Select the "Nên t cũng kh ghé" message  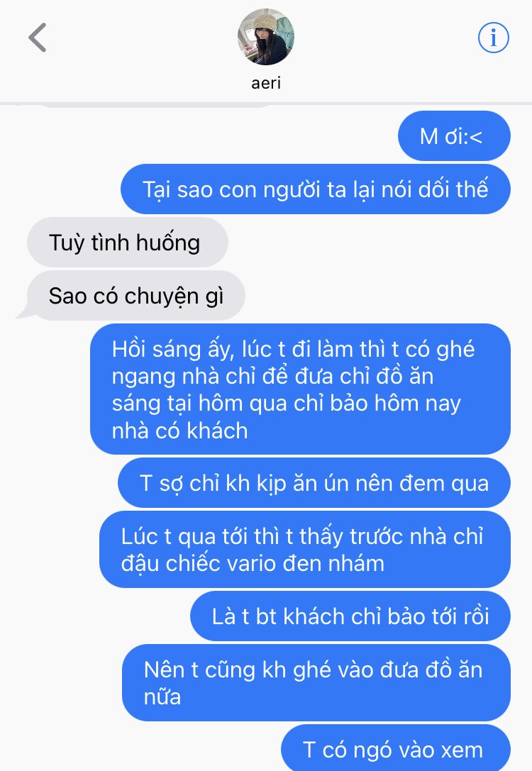coord(316,683)
